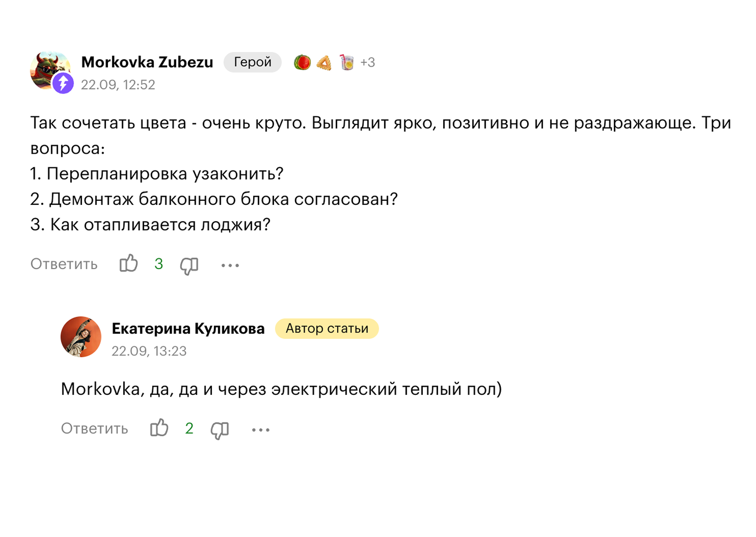Click Ответить under Екатерина Куликова's reply
Viewport: 756px width, 537px height.
click(94, 429)
